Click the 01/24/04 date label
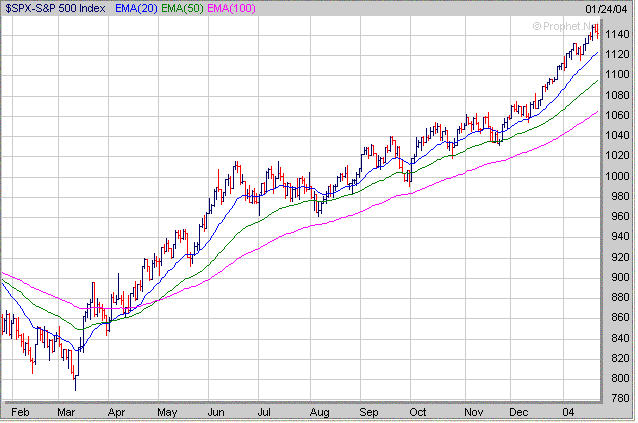Viewport: 638px width, 423px height. [606, 9]
